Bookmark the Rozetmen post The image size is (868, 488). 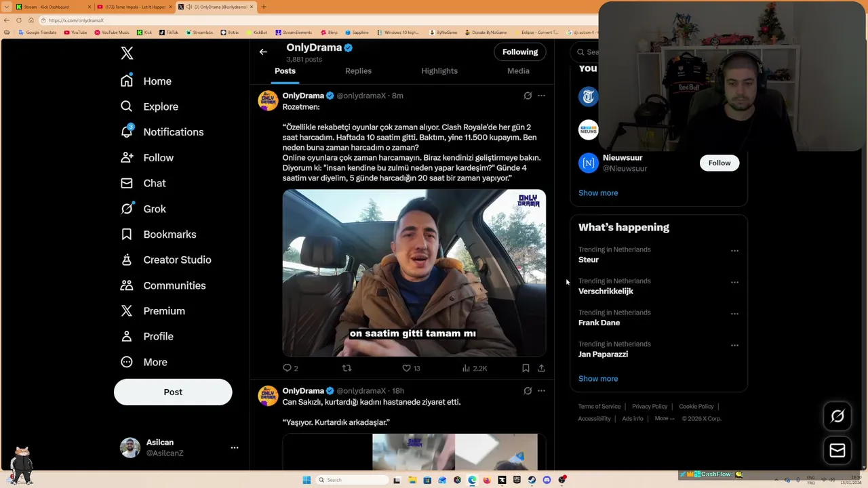point(526,368)
